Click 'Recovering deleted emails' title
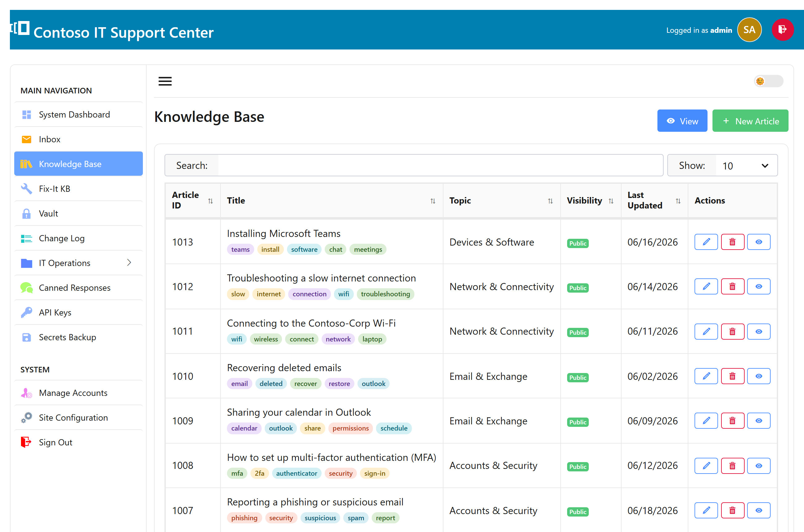The width and height of the screenshot is (804, 532). tap(284, 368)
